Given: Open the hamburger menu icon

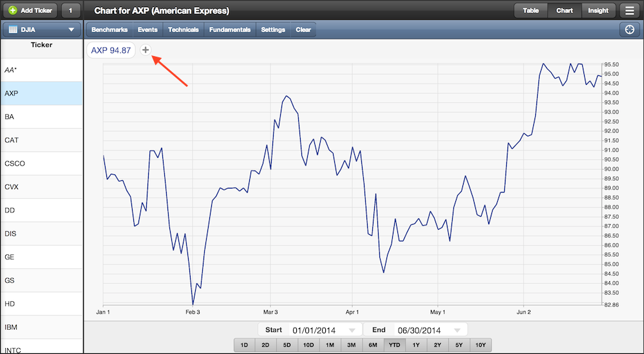Looking at the screenshot, I should pos(630,11).
